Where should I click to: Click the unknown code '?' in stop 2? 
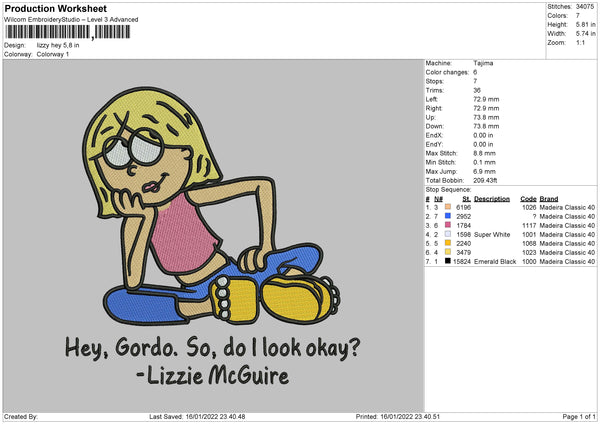point(534,217)
